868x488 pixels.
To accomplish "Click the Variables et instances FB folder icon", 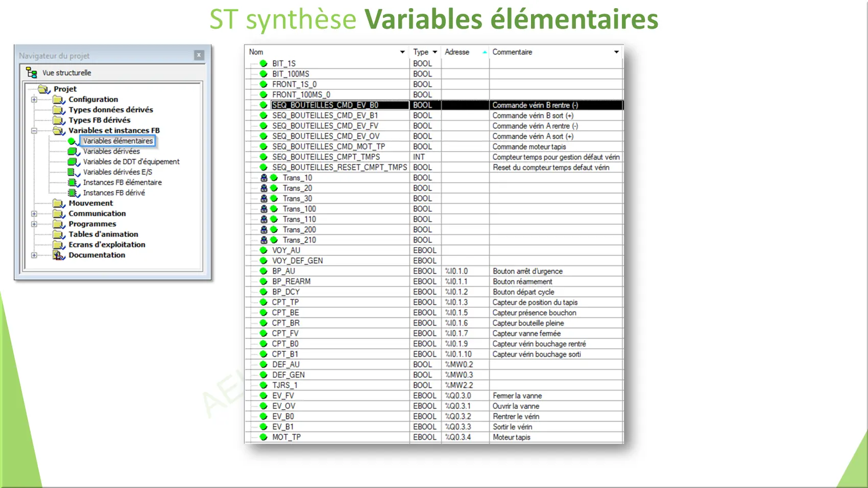I will (59, 131).
